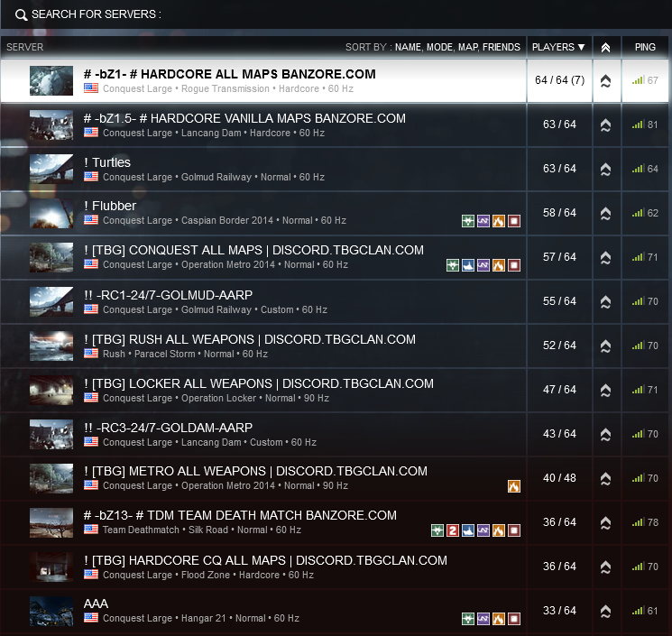Click green jet expansion icon on Flubber row
This screenshot has width=672, height=636.
[468, 221]
